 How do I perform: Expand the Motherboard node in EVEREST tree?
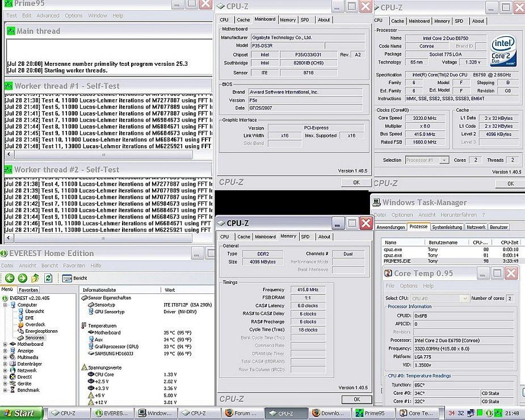[5, 345]
